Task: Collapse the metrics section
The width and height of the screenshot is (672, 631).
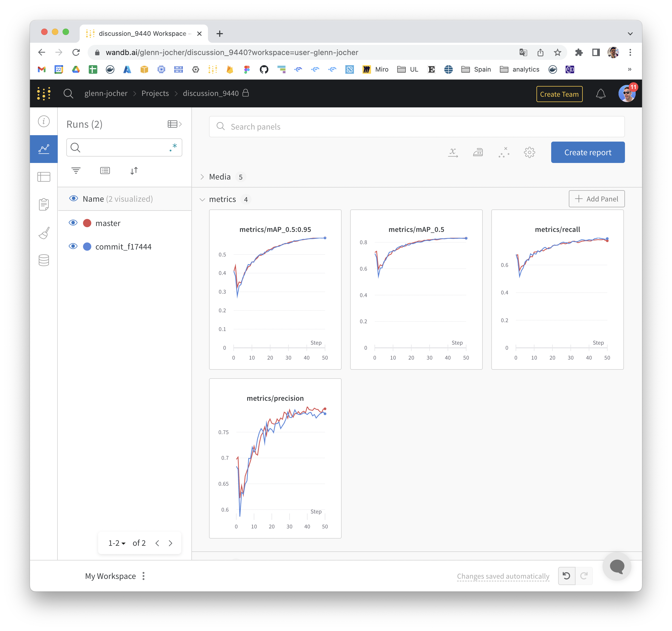Action: (x=202, y=199)
